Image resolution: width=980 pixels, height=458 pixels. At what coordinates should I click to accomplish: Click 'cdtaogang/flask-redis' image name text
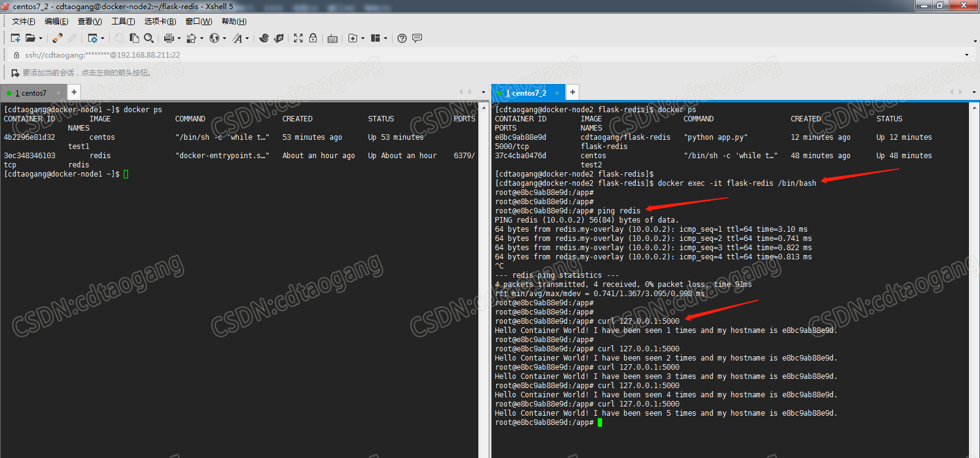tap(625, 137)
